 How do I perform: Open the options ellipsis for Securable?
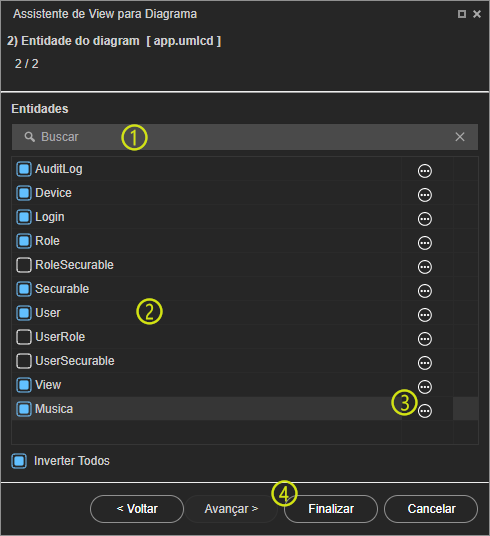click(x=425, y=291)
